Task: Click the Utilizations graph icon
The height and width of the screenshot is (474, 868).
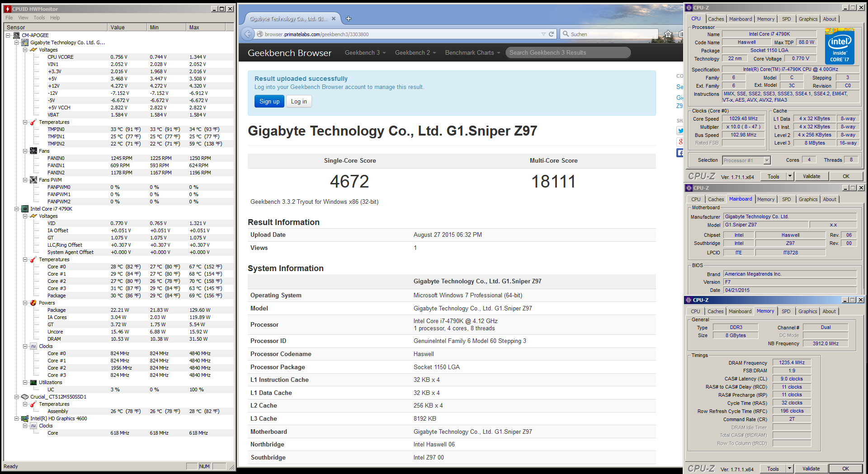Action: click(x=33, y=382)
